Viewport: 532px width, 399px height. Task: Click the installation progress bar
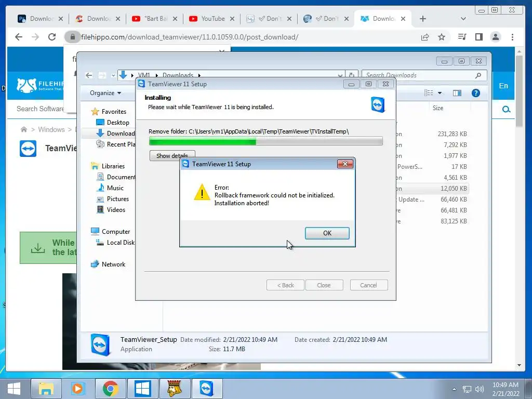pyautogui.click(x=265, y=141)
